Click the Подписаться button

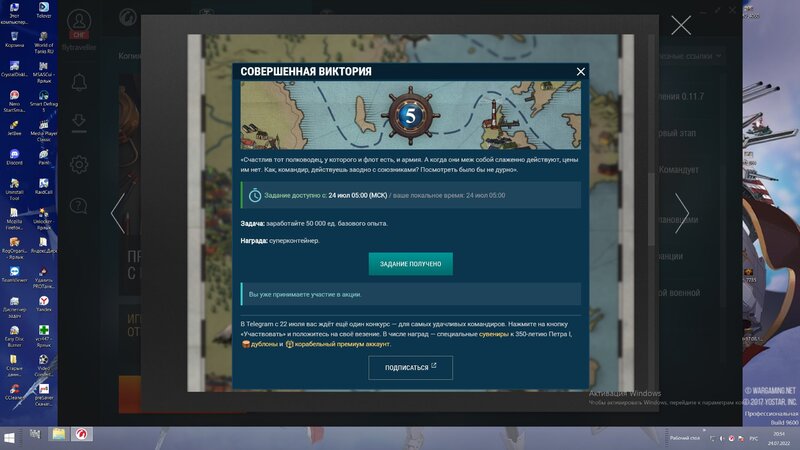[411, 367]
